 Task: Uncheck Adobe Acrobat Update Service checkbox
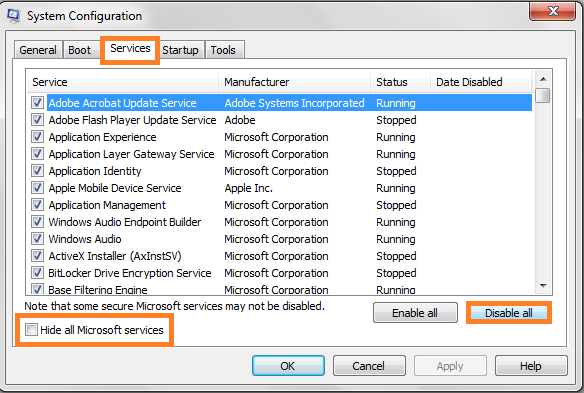[37, 102]
